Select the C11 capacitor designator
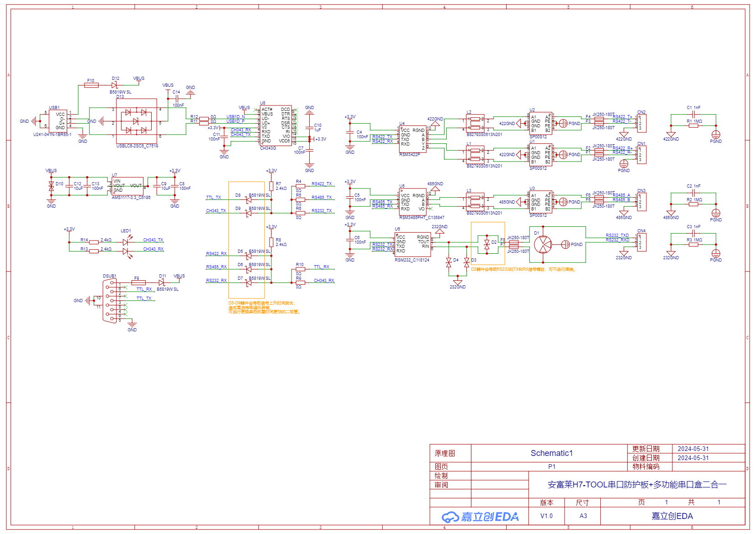 (217, 135)
